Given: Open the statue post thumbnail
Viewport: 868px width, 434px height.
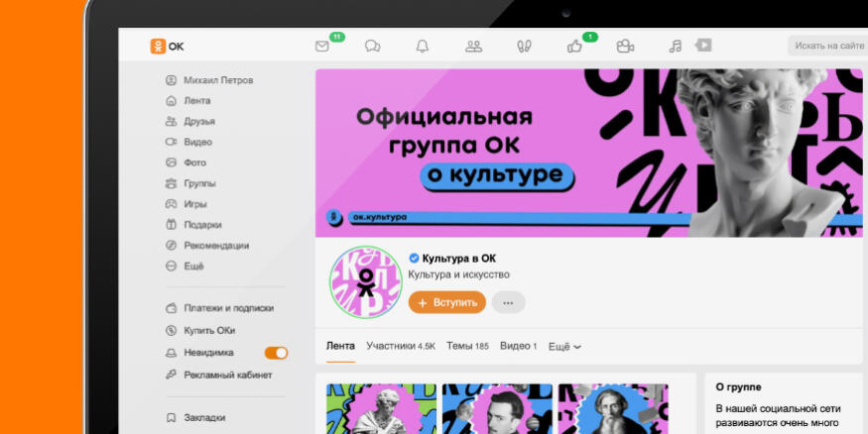Looking at the screenshot, I should pyautogui.click(x=381, y=408).
